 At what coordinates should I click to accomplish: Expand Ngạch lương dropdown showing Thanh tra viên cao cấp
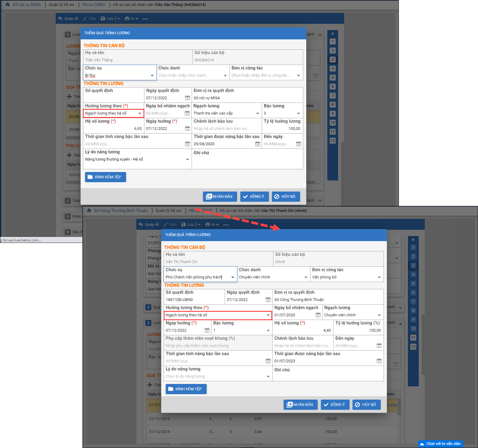[x=258, y=113]
